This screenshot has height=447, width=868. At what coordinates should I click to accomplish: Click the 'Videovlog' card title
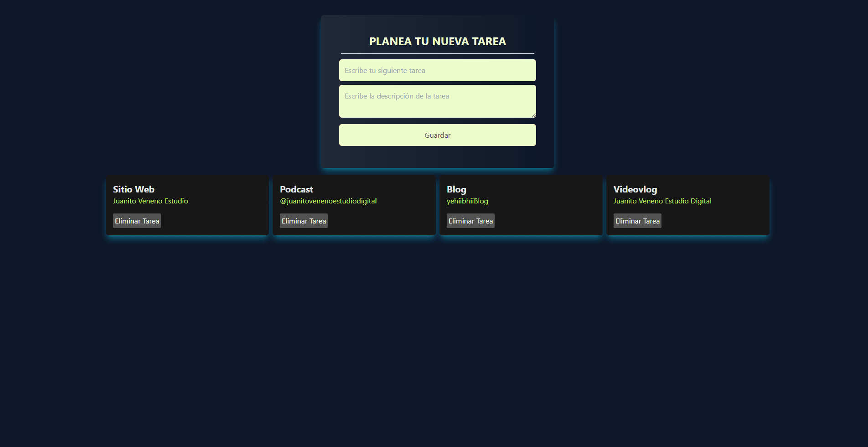pyautogui.click(x=635, y=189)
